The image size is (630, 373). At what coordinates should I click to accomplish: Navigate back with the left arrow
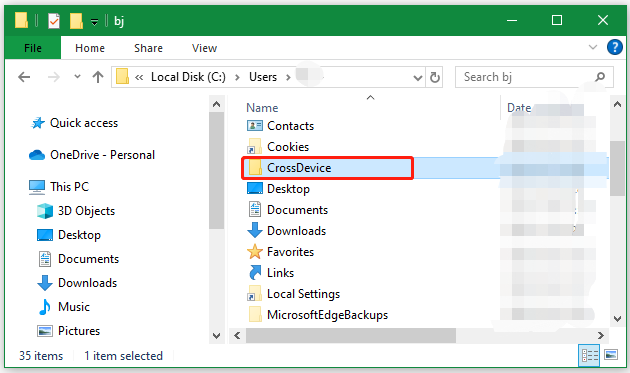(25, 77)
